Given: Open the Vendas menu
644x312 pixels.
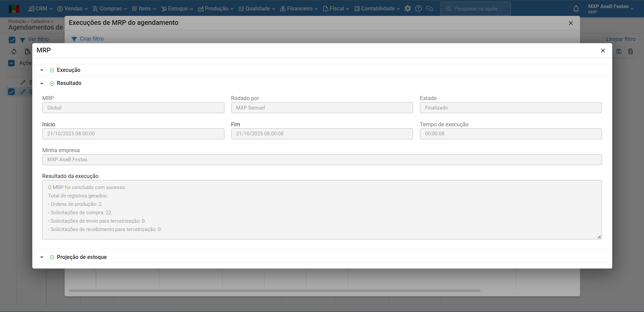Looking at the screenshot, I should (x=72, y=9).
